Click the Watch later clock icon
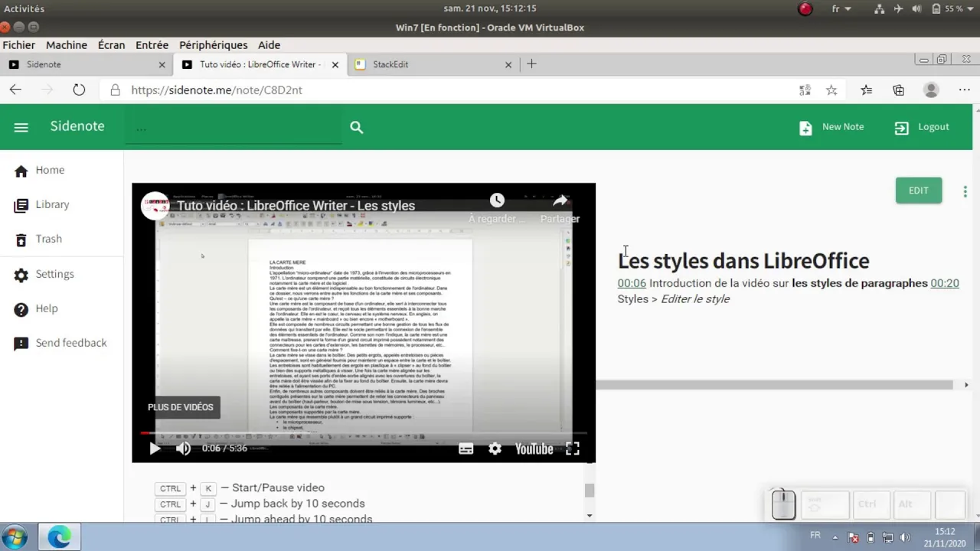Viewport: 980px width, 551px height. click(497, 201)
